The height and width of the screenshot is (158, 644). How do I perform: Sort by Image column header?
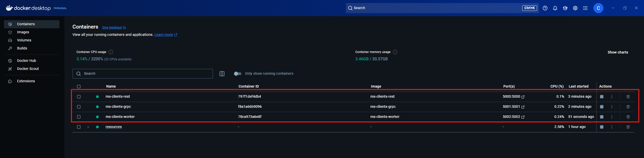click(376, 86)
